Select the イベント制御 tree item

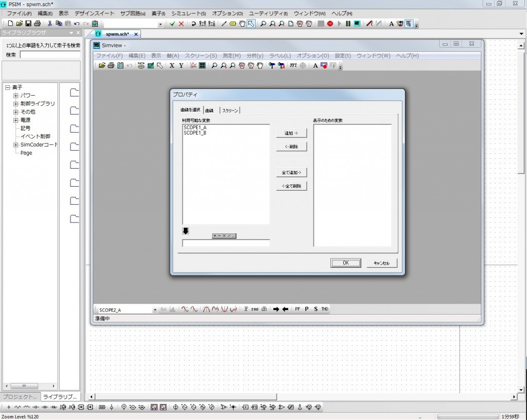coord(36,136)
